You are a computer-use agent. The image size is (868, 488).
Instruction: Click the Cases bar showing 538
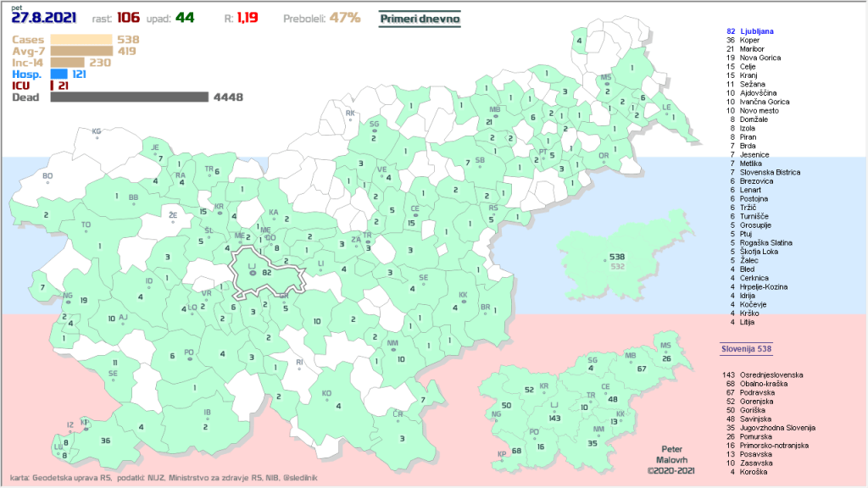81,39
